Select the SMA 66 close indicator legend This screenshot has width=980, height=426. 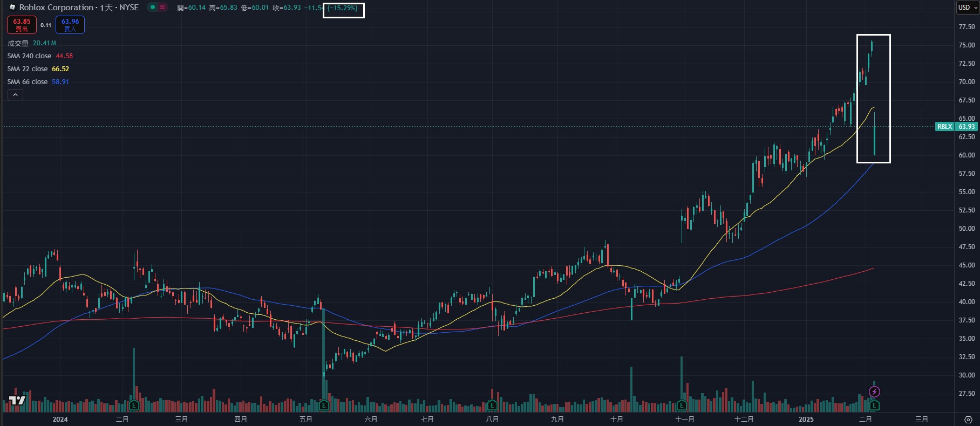[28, 82]
